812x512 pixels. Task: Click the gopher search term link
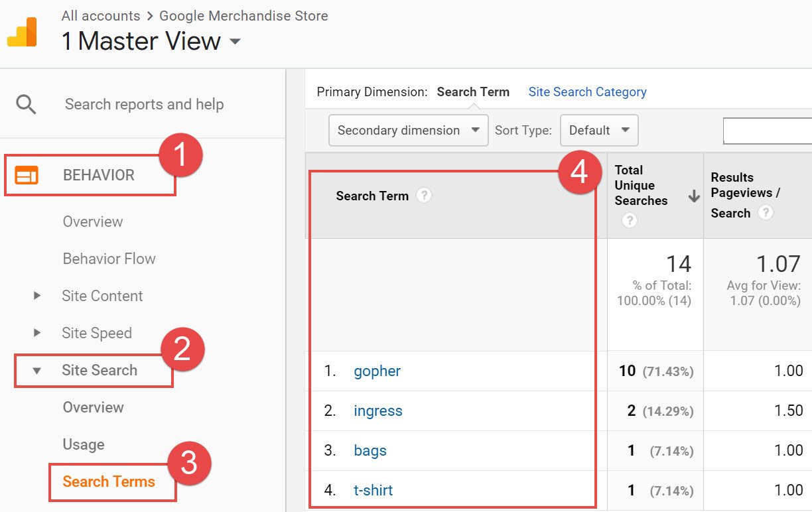377,371
